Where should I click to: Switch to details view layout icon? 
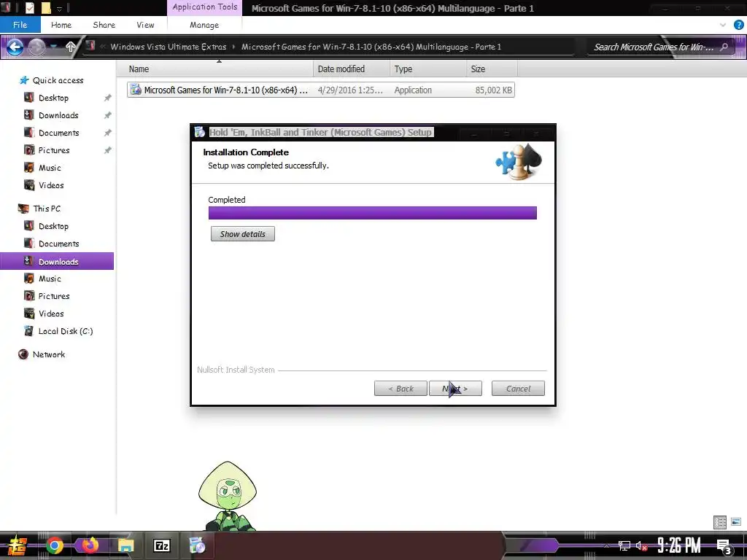click(x=720, y=522)
